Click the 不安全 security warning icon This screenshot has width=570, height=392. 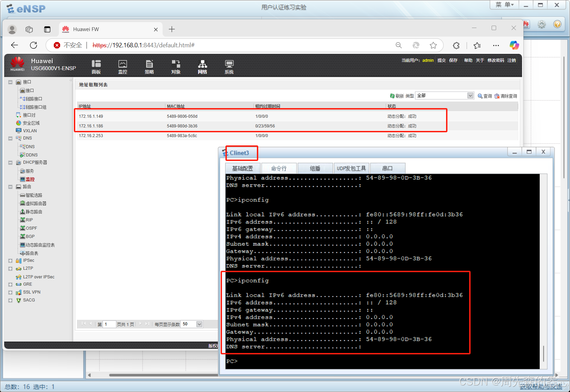pos(57,45)
